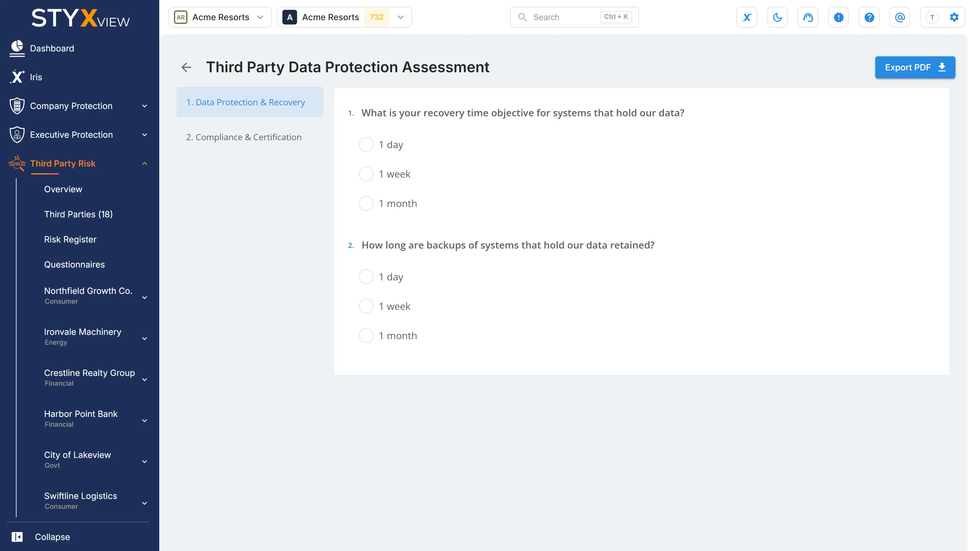
Task: Go to Dashboard
Action: [52, 48]
